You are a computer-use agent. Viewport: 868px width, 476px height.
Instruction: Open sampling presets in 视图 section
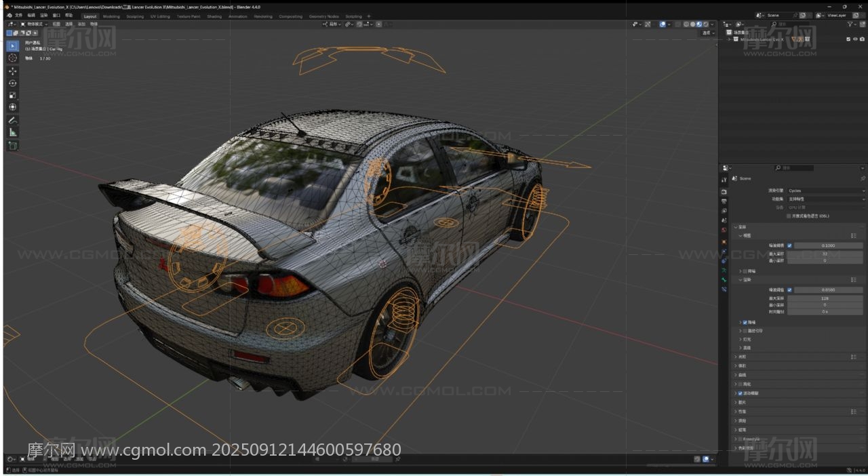point(854,235)
